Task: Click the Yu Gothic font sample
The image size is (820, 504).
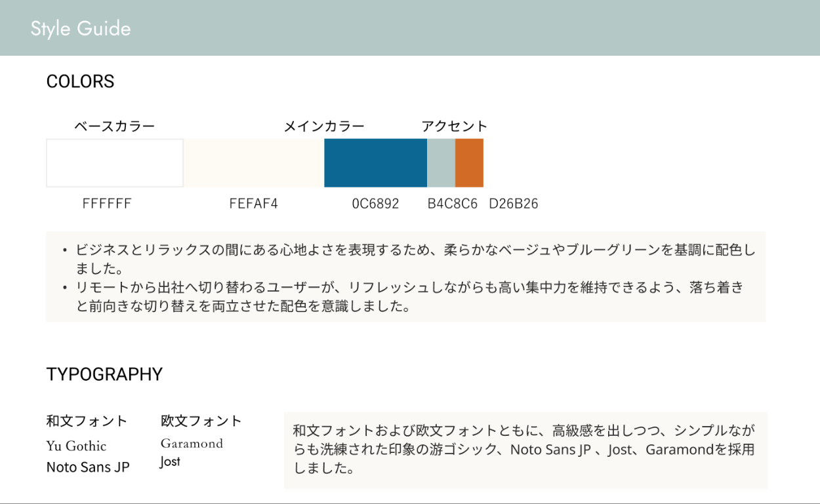Action: [76, 446]
